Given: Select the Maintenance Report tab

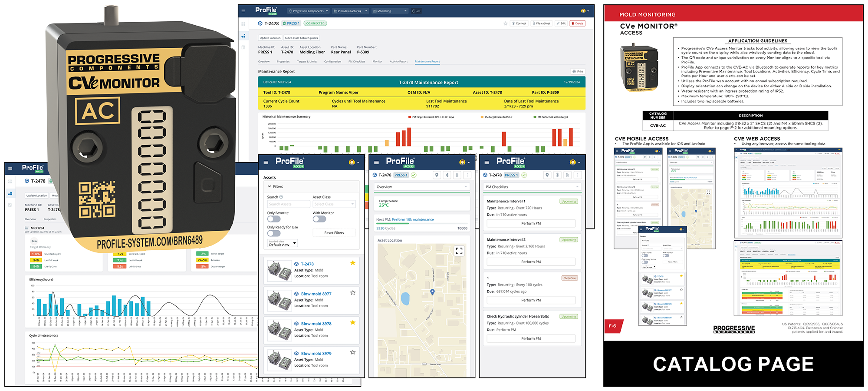Looking at the screenshot, I should tap(427, 62).
